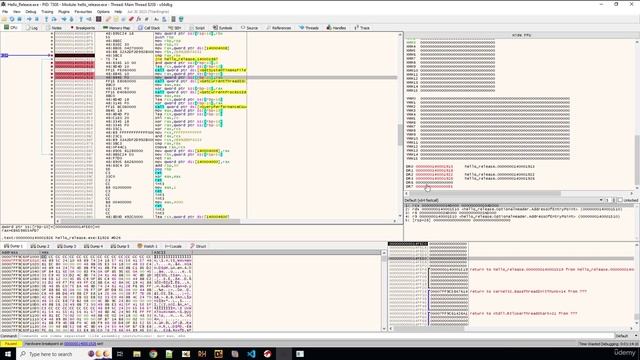
Task: Open Comments via the yellow note toolbar icon
Action: tap(116, 19)
